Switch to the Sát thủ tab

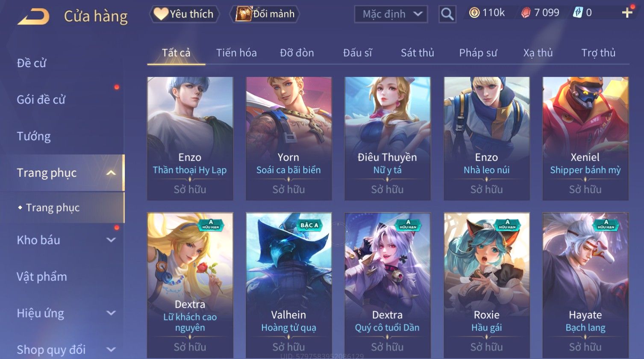click(417, 53)
